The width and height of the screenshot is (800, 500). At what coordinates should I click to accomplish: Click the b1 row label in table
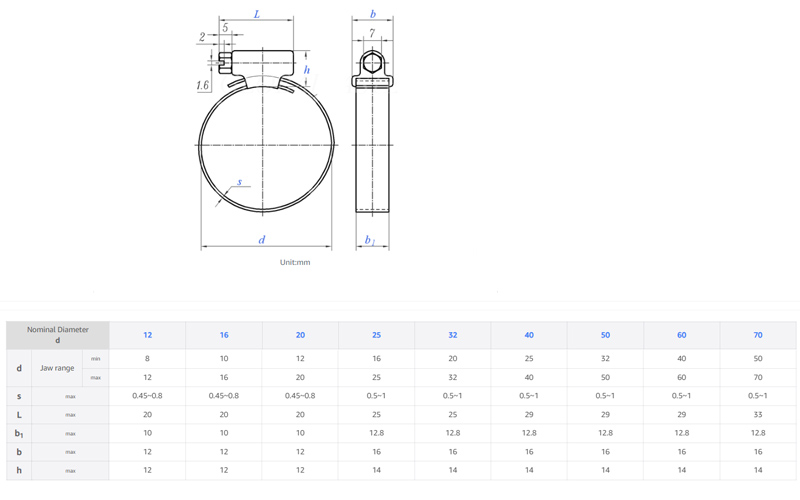pyautogui.click(x=19, y=433)
